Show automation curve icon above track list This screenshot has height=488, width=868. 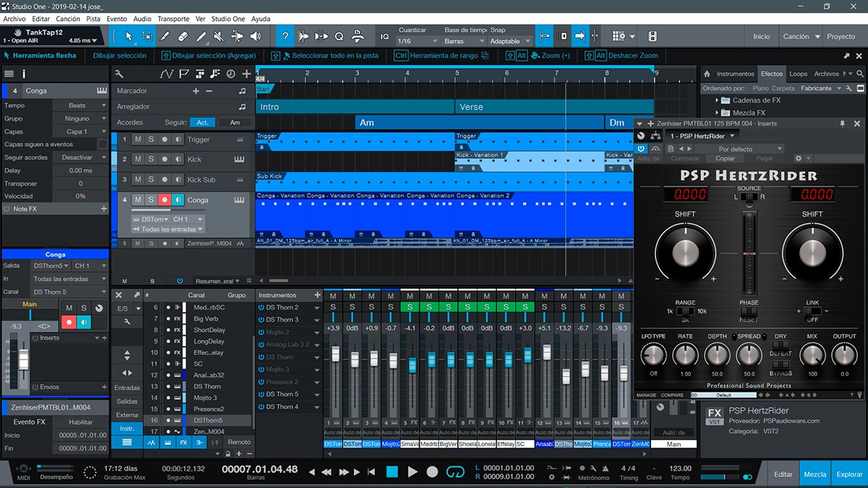point(166,74)
